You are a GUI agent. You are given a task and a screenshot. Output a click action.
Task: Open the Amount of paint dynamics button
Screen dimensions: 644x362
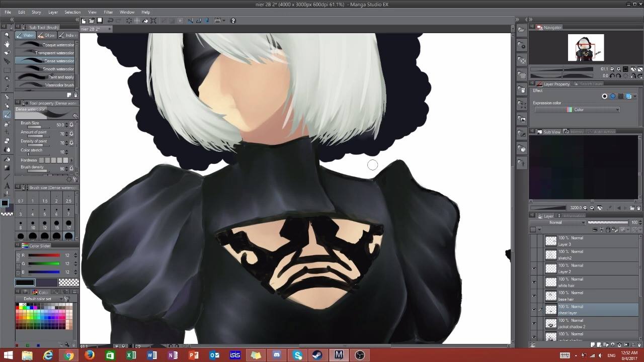(x=71, y=134)
